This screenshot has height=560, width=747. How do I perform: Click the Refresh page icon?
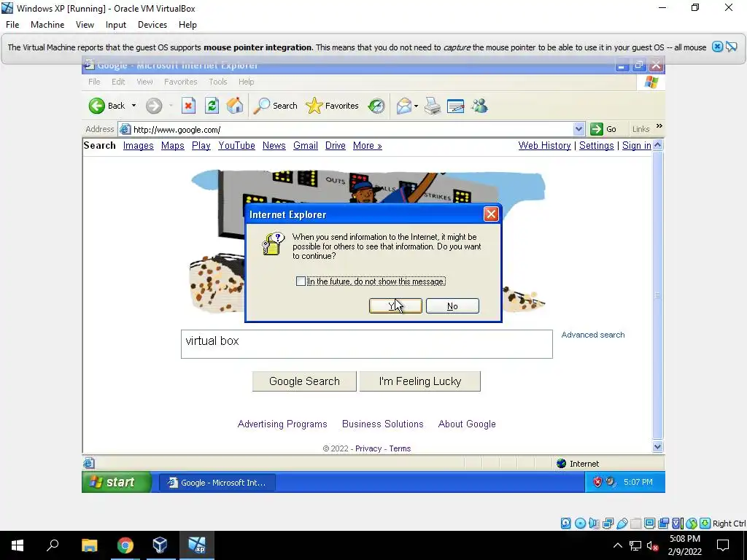click(x=212, y=106)
